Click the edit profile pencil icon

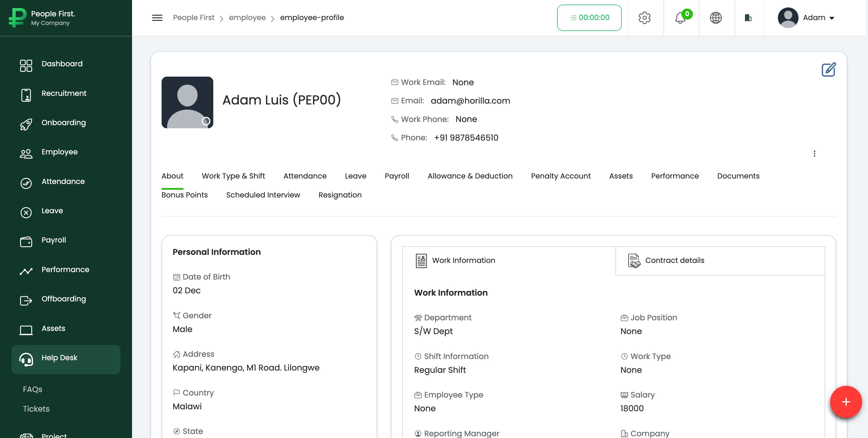point(829,70)
